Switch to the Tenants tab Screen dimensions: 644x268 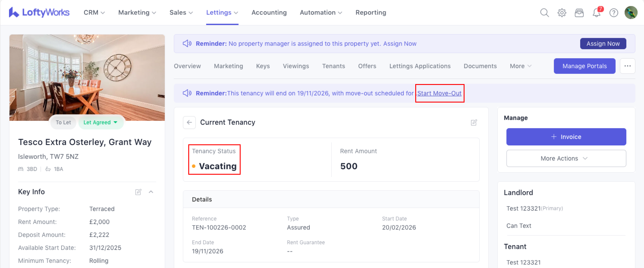tap(333, 66)
